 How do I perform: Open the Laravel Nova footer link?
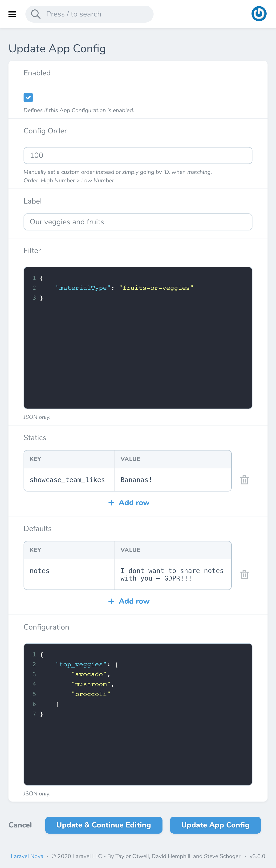[x=27, y=856]
